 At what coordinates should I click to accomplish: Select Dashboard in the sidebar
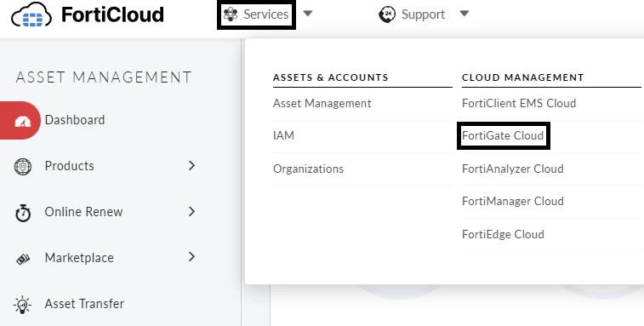(x=75, y=120)
